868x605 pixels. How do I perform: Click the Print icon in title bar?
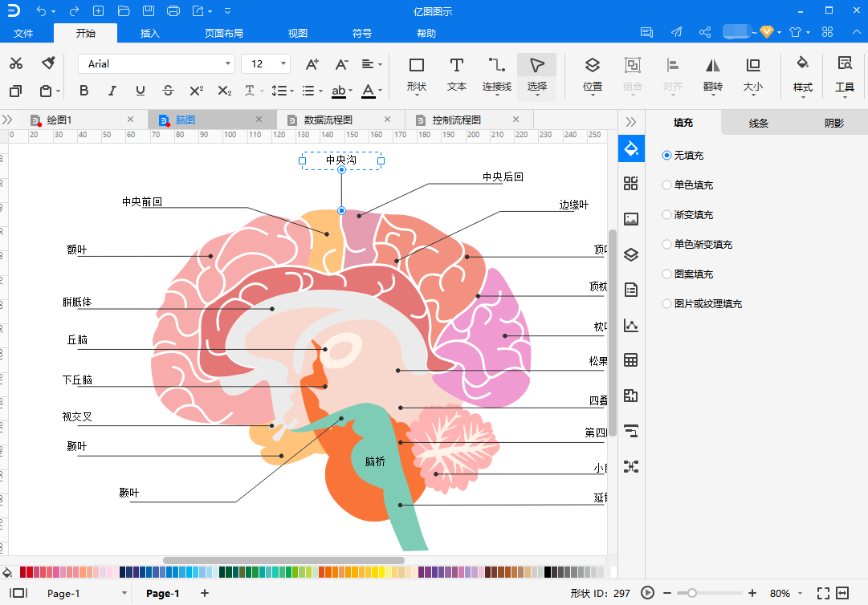[x=173, y=11]
